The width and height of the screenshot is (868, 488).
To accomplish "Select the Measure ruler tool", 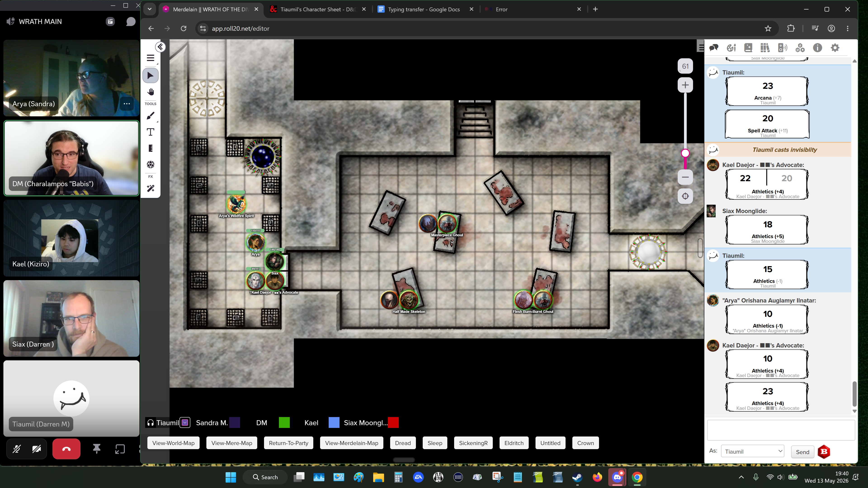I will (150, 148).
